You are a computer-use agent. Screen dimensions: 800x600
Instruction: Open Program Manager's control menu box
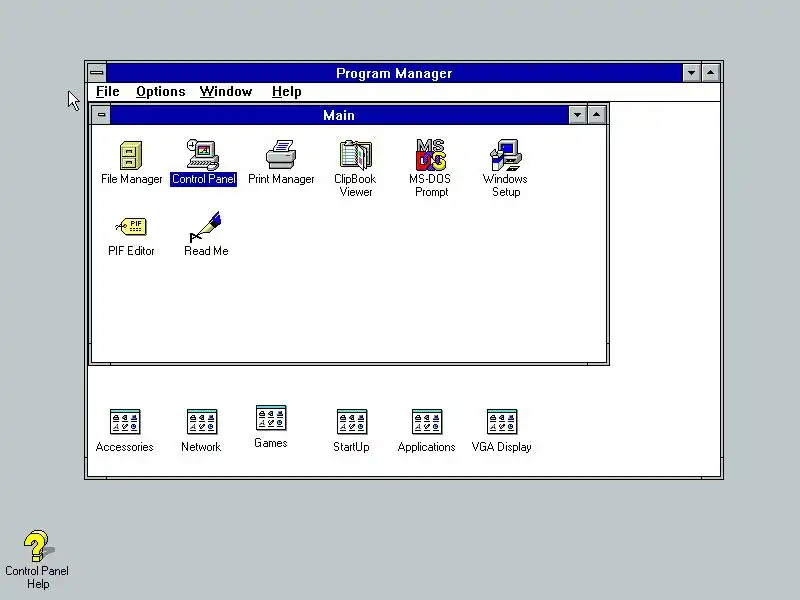coord(96,72)
